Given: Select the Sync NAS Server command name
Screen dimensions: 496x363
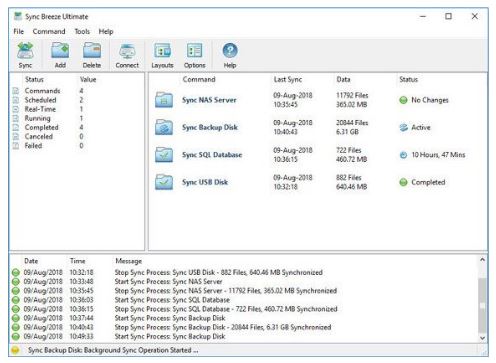Looking at the screenshot, I should (209, 100).
